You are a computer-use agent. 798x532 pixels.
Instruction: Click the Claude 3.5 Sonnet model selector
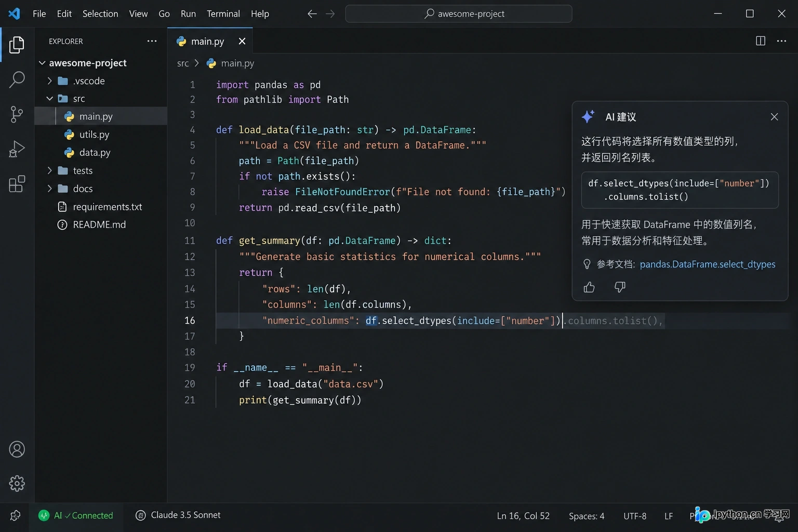(x=178, y=515)
